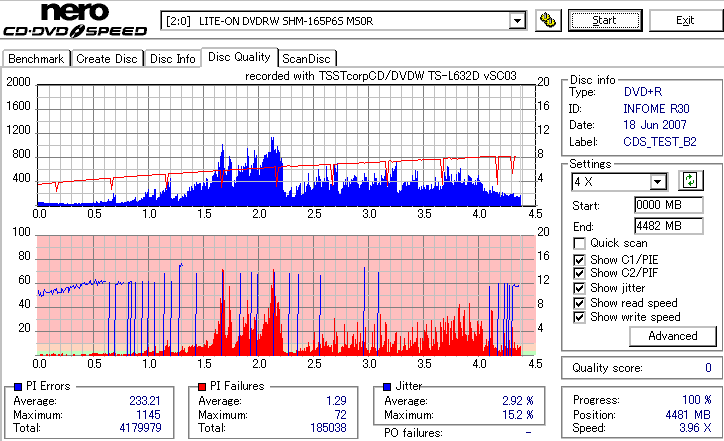Click the green refresh icon beside speed selector

click(x=690, y=180)
